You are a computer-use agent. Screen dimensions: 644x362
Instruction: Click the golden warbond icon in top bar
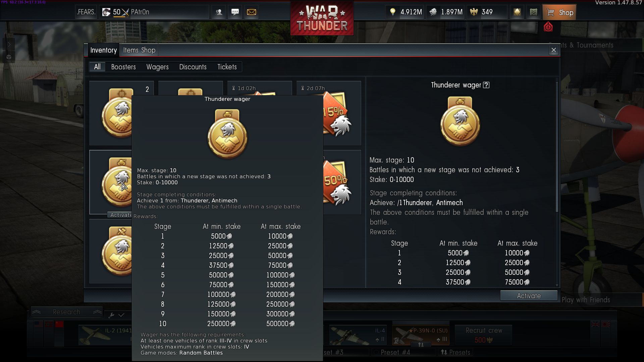(x=517, y=12)
